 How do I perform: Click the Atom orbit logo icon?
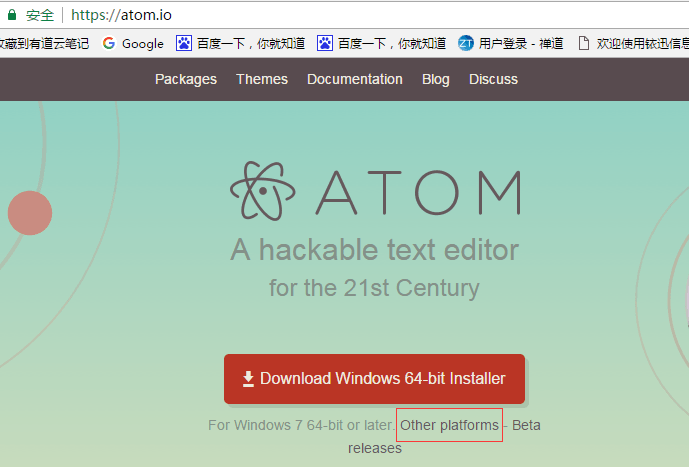(x=265, y=190)
